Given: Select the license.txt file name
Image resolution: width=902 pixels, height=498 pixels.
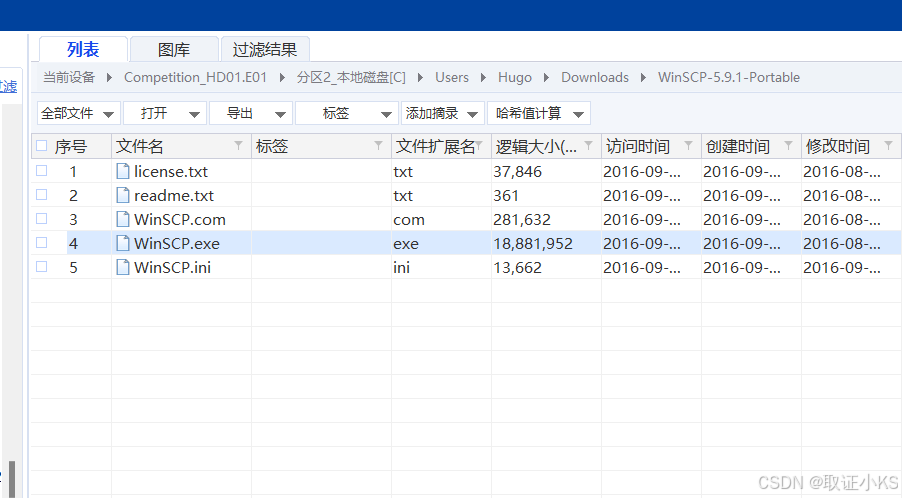Looking at the screenshot, I should (x=171, y=171).
